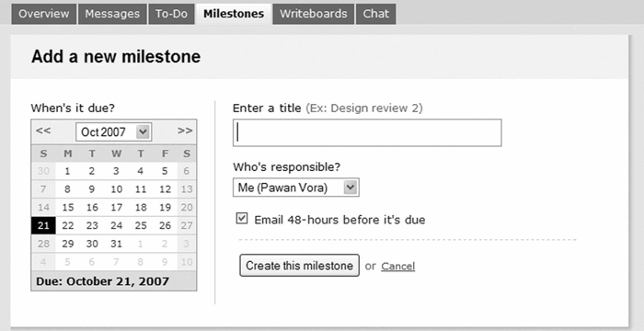Pick October 31 as due date

117,244
